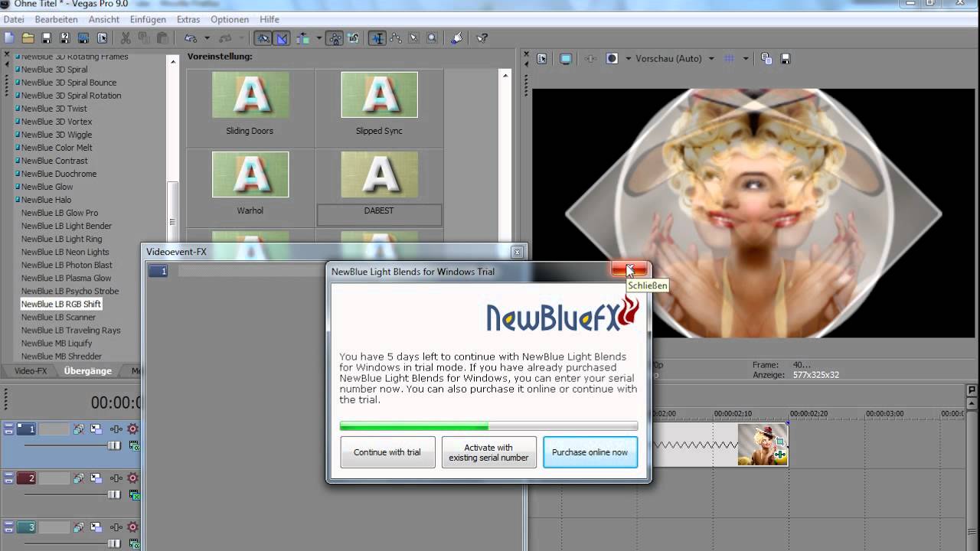
Task: Click track 1 level slider handle
Action: point(114,445)
